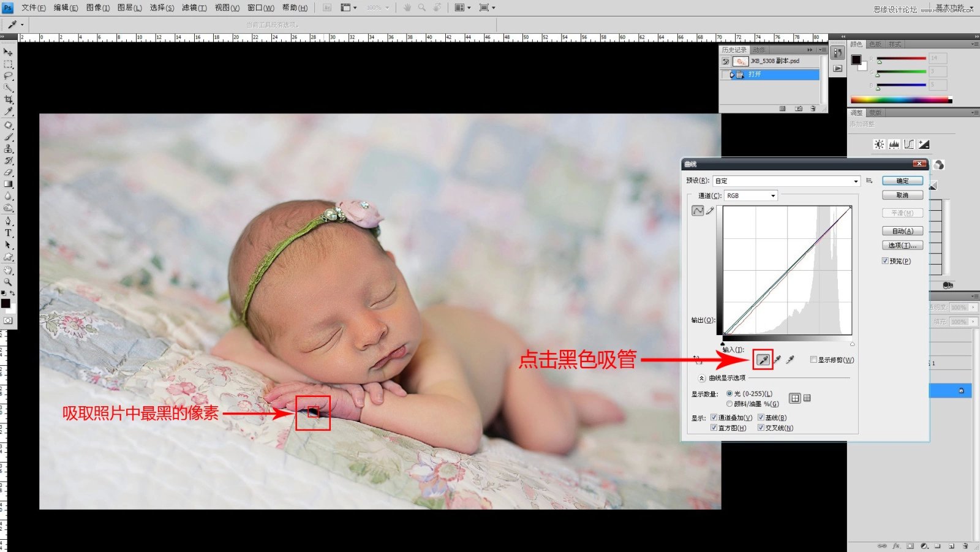This screenshot has width=980, height=552.
Task: Select the white point eyedropper in Curves
Action: 790,360
